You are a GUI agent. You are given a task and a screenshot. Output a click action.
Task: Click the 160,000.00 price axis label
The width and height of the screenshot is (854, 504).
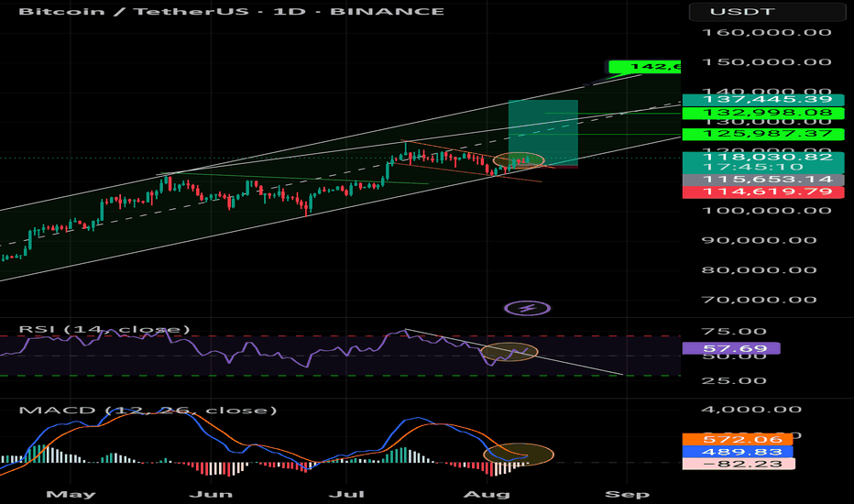(x=767, y=33)
